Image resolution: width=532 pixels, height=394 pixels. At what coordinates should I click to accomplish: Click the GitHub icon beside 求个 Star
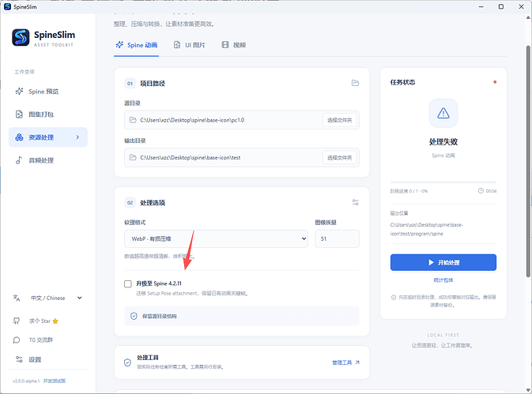(x=17, y=321)
